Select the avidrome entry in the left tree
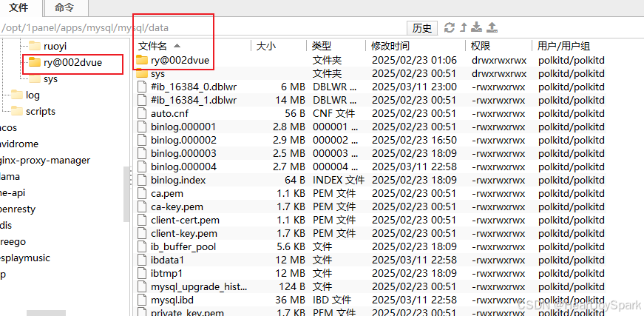Image resolution: width=644 pixels, height=316 pixels. [x=19, y=144]
